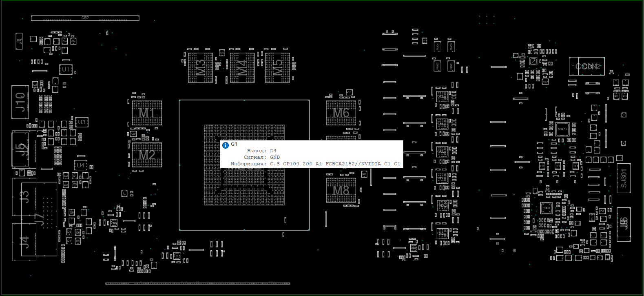Click the blue info icon in tooltip
This screenshot has width=644, height=296.
[x=225, y=145]
